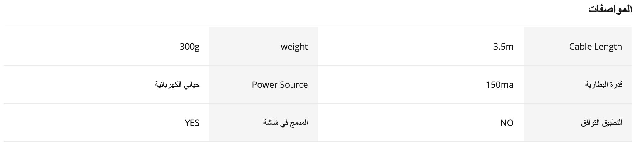Viewport: 644px width, 149px height.
Task: Click the word شاشة in the table
Action: [x=271, y=123]
